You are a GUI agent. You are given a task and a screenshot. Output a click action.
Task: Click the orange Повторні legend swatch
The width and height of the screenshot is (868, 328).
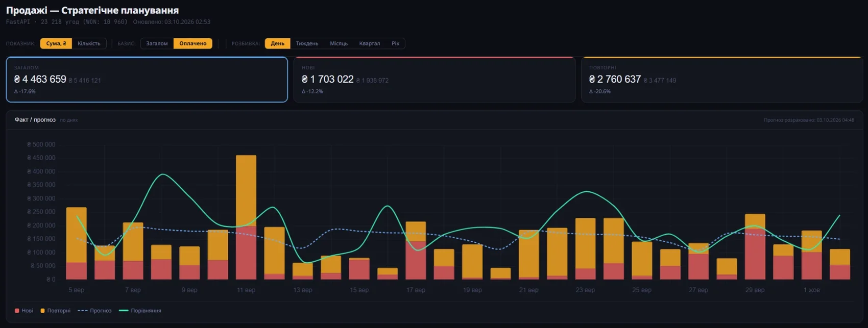coord(43,311)
